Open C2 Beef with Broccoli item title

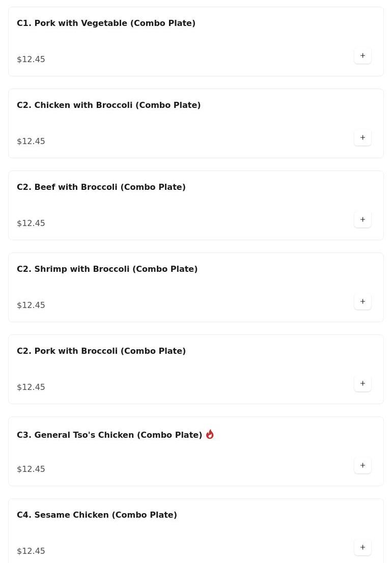tap(101, 187)
